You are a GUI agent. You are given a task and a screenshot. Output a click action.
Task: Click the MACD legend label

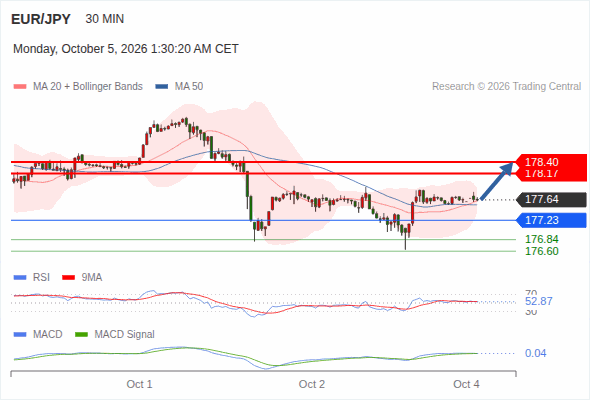(x=48, y=335)
